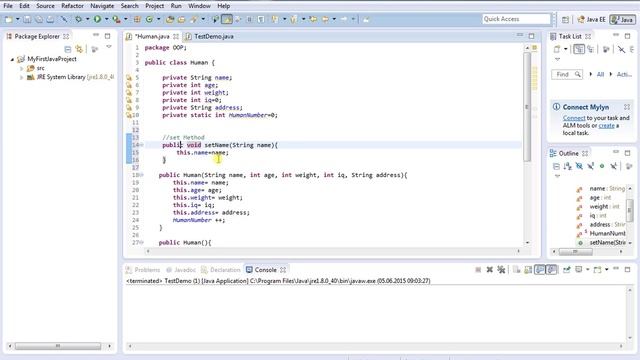640x360 pixels.
Task: Close the Connect Mylyn notice
Action: point(627,107)
